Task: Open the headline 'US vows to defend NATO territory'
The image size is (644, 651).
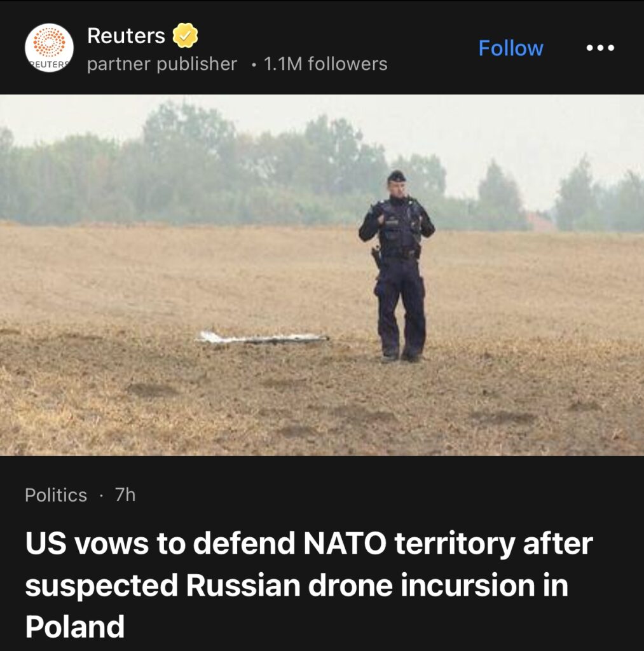Action: pos(309,585)
